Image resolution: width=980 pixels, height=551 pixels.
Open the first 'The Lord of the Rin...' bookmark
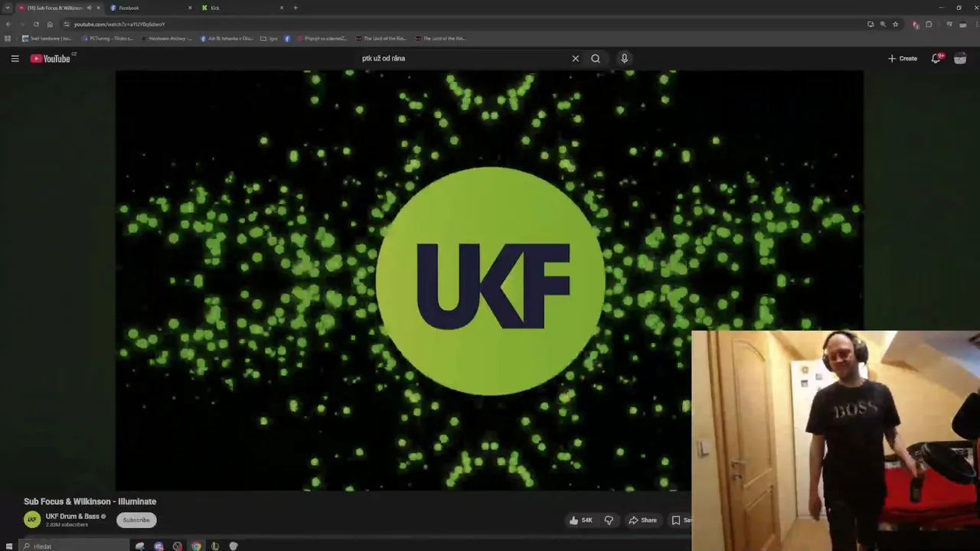click(381, 38)
